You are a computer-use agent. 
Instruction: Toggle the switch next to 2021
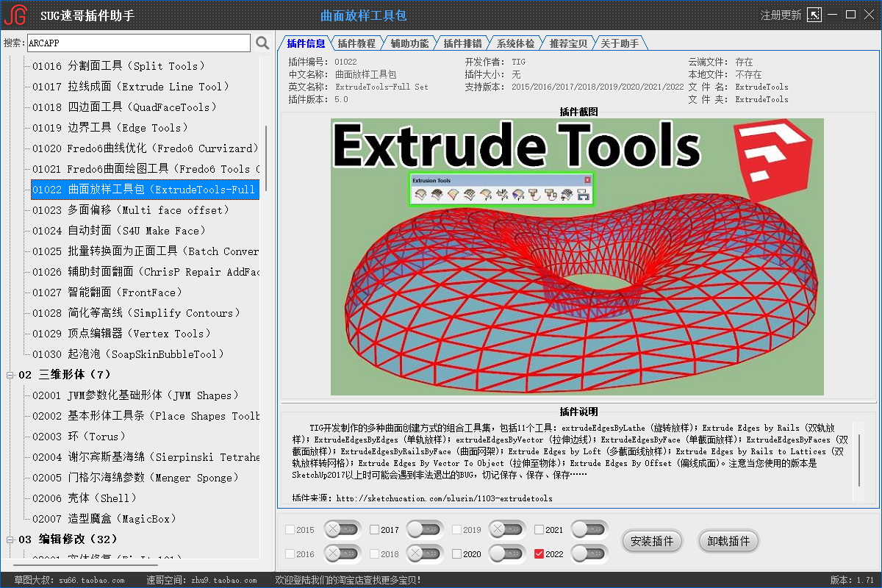590,529
